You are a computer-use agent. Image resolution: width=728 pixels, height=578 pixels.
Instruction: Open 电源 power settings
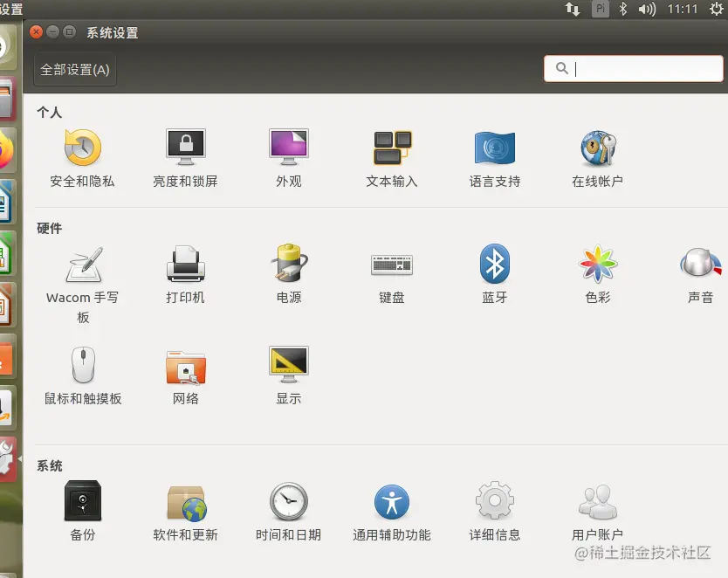pyautogui.click(x=288, y=274)
